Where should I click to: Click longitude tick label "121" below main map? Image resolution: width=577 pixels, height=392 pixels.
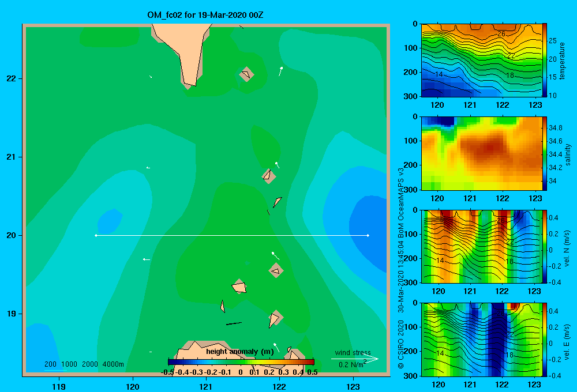206,386
